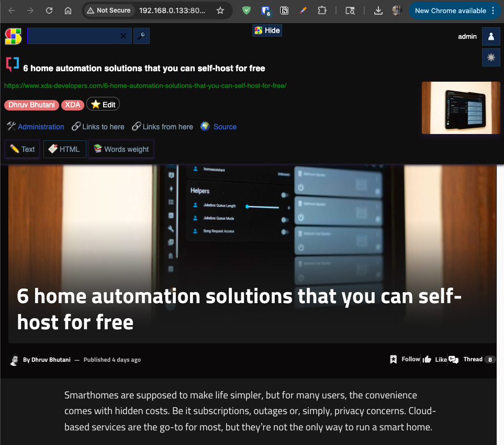Viewport: 504px width, 445px height.
Task: Go forward to the next page
Action: [x=30, y=10]
